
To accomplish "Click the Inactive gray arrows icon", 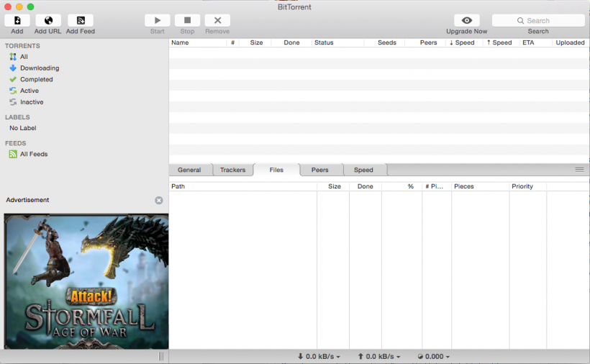I will click(x=13, y=102).
